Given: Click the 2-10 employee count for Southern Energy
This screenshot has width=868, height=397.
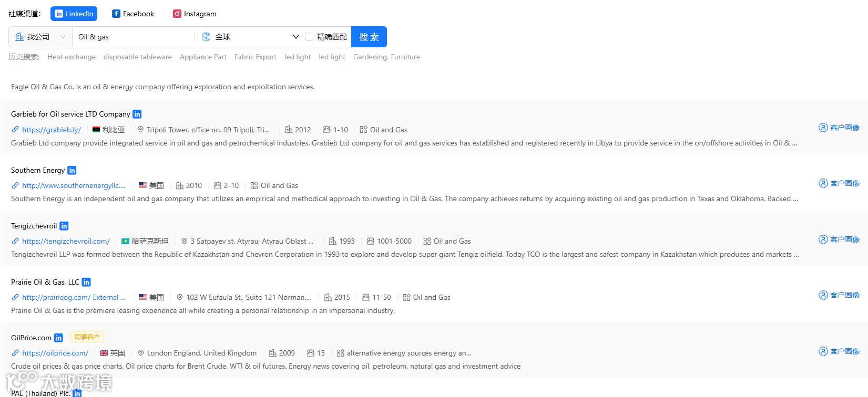Looking at the screenshot, I should point(231,185).
